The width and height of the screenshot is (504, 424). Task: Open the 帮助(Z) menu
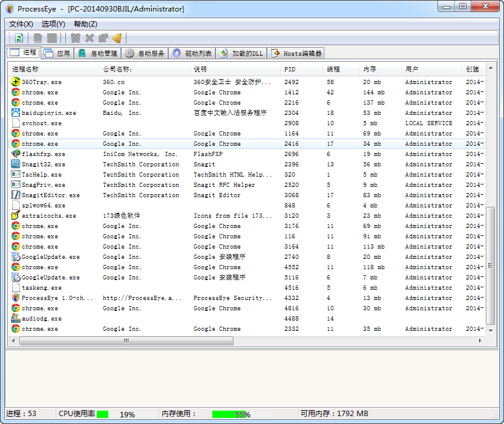coord(85,24)
